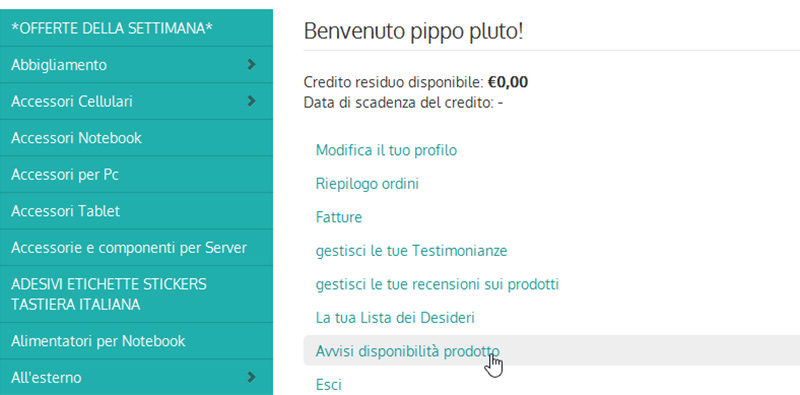Open ADESIVI ETICHETTE STICKERS TASTIERA ITALIANA
Viewport: 800px width, 395px height.
tap(136, 294)
